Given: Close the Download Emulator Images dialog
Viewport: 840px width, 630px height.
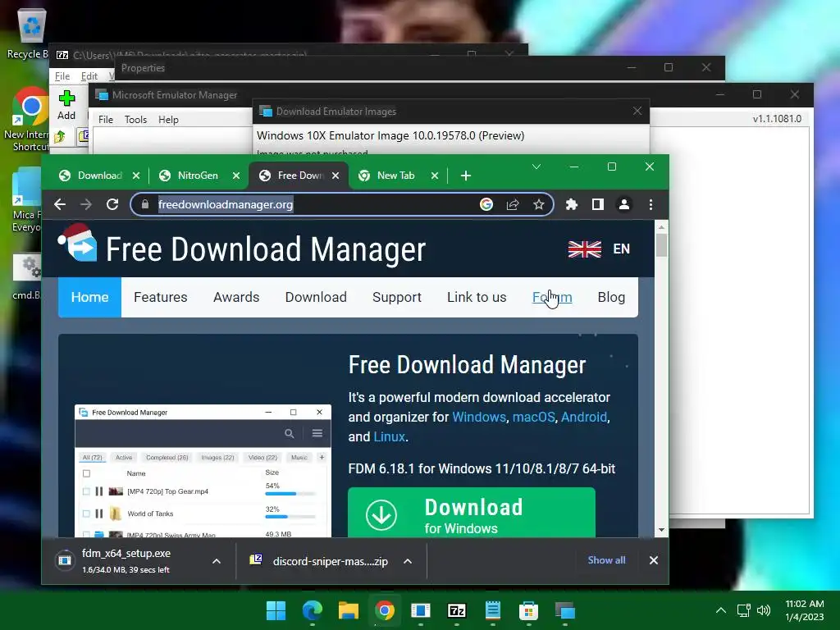Looking at the screenshot, I should (637, 111).
